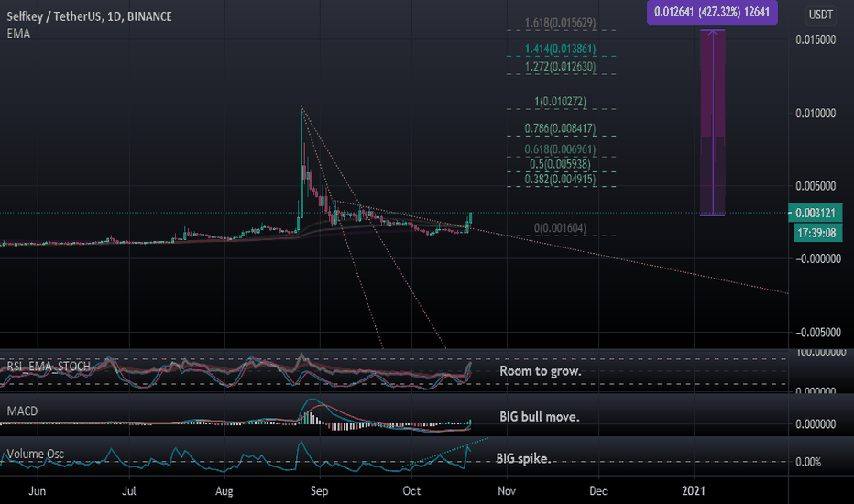Click the late-August price spike candle
Viewport: 854px width, 504px height.
pyautogui.click(x=301, y=163)
